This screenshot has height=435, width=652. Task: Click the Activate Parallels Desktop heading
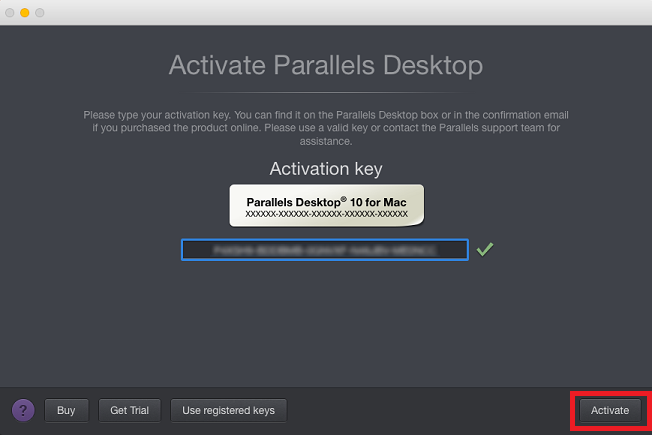[326, 65]
